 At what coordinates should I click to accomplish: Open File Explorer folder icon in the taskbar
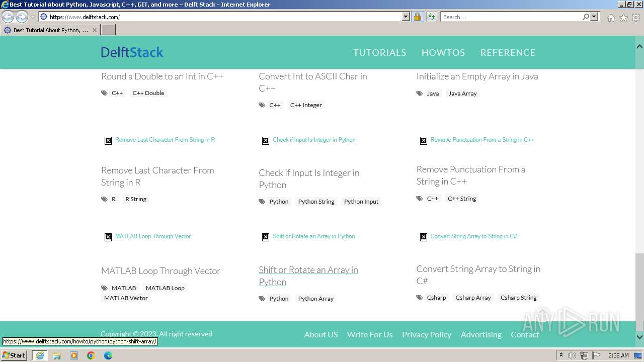[57, 355]
